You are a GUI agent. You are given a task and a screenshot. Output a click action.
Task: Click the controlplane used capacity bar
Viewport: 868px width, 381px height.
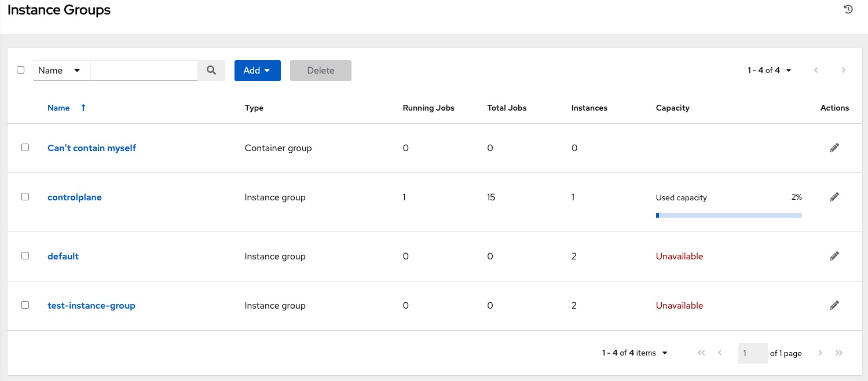(728, 215)
